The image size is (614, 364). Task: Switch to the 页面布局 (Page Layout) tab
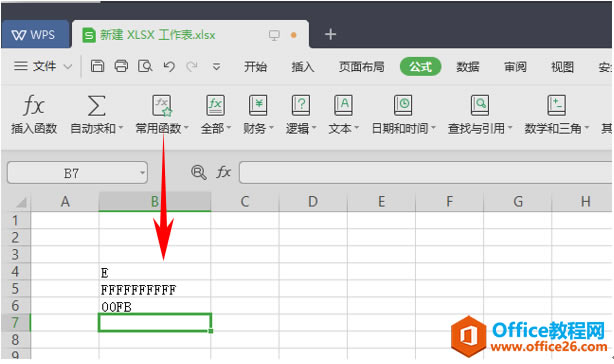point(361,67)
